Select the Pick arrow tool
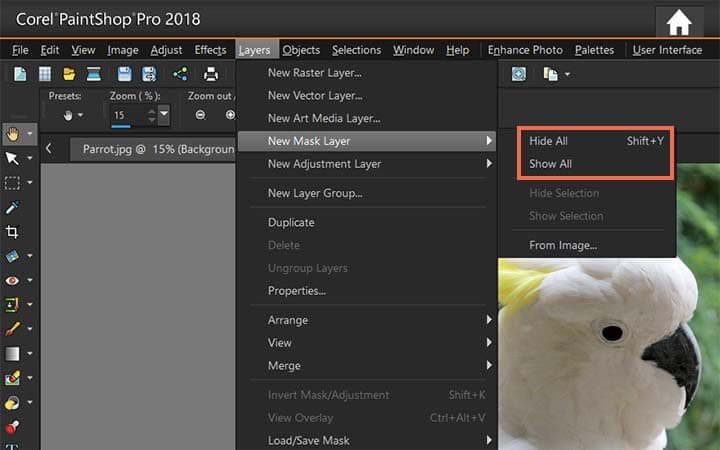 pyautogui.click(x=12, y=159)
